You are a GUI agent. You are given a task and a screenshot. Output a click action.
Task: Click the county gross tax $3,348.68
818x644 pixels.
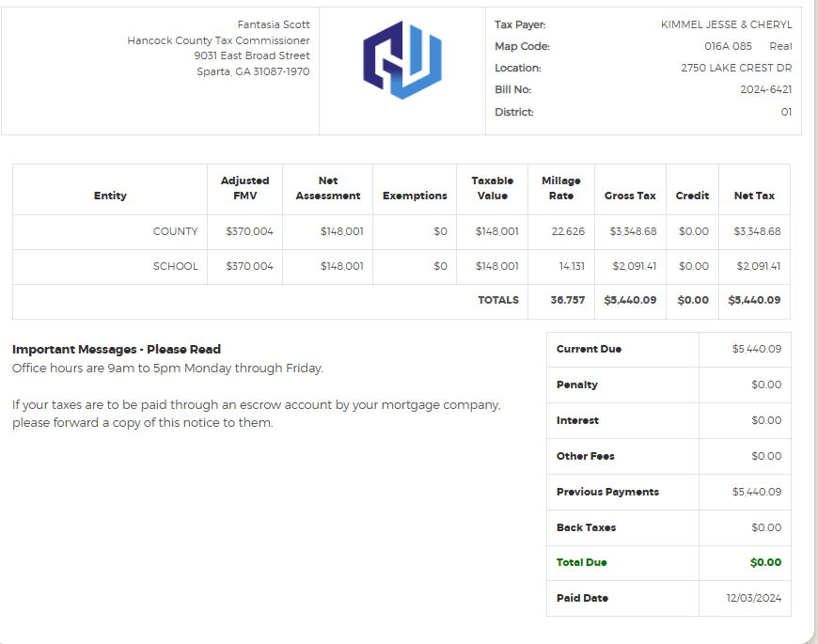(633, 231)
